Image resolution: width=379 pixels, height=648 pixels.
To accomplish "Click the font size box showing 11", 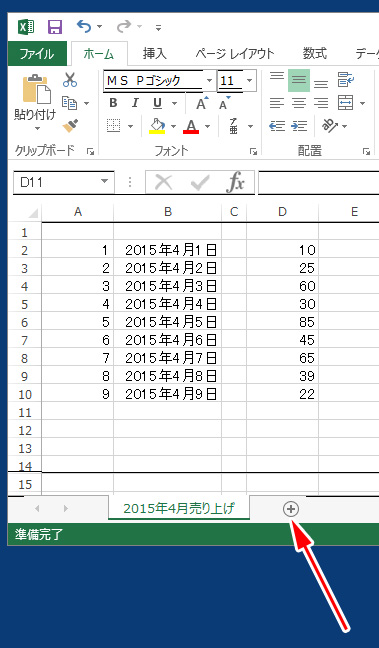I will coord(230,81).
